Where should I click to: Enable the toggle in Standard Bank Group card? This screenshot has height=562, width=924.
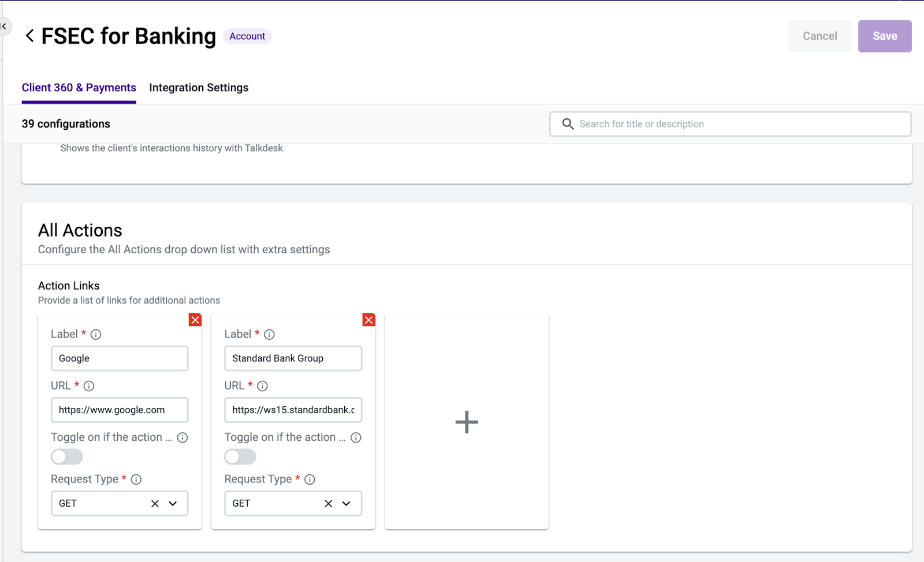tap(240, 456)
